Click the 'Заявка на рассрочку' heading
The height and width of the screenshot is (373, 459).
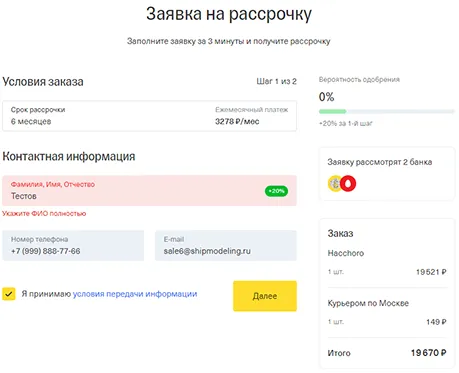click(x=229, y=14)
